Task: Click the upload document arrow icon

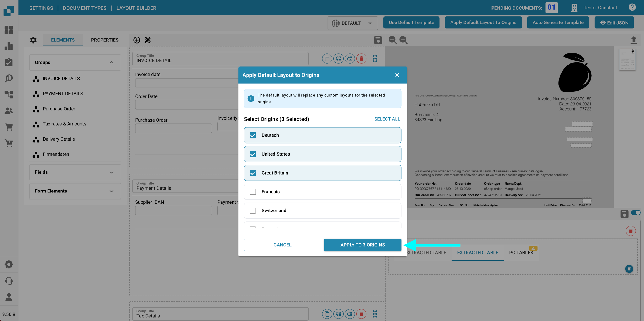Action: [x=634, y=40]
